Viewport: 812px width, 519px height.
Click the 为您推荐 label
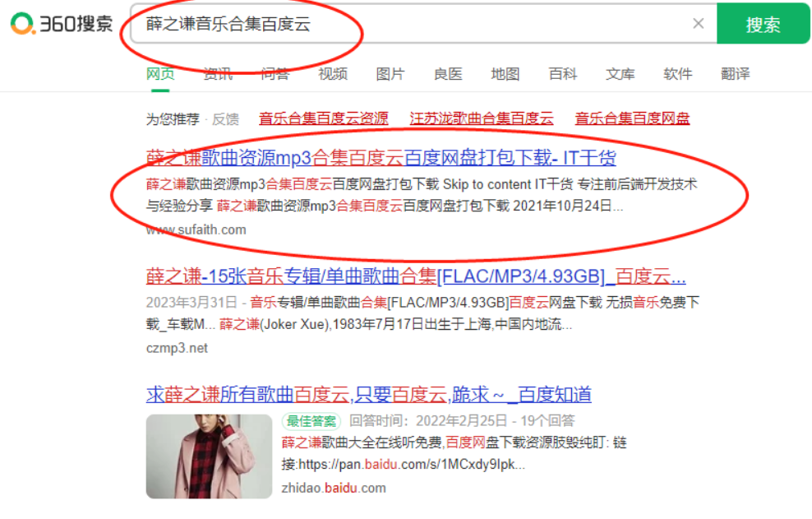(173, 119)
